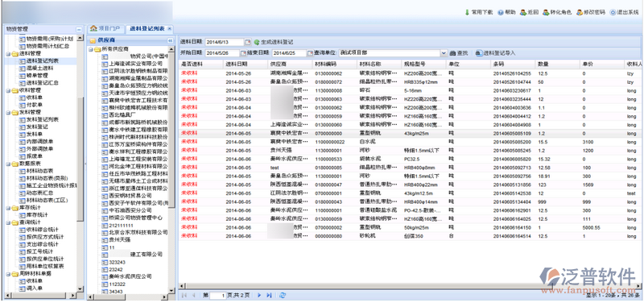Click cell 白水泥 in material name column

pos(367,141)
